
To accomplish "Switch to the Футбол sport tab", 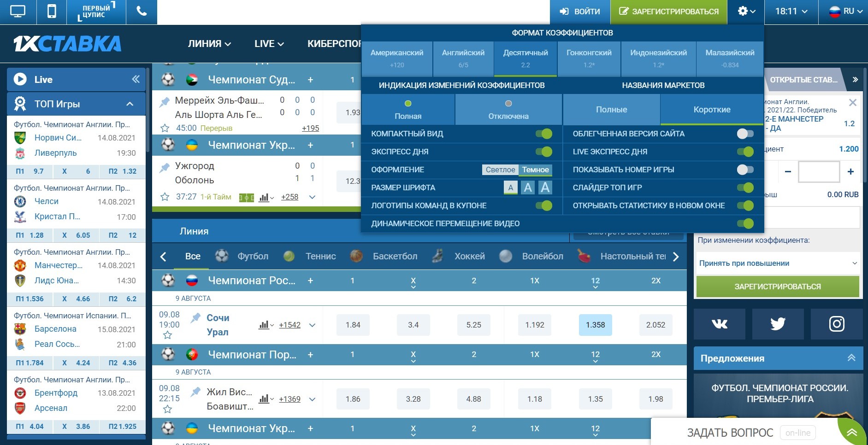I will [x=242, y=256].
